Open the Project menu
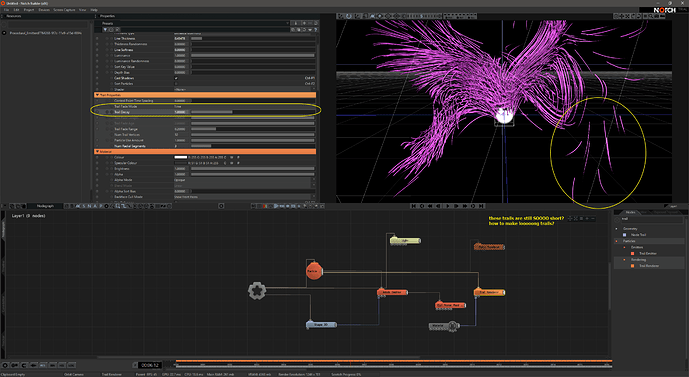Screen dimensions: 689x377 (29, 10)
